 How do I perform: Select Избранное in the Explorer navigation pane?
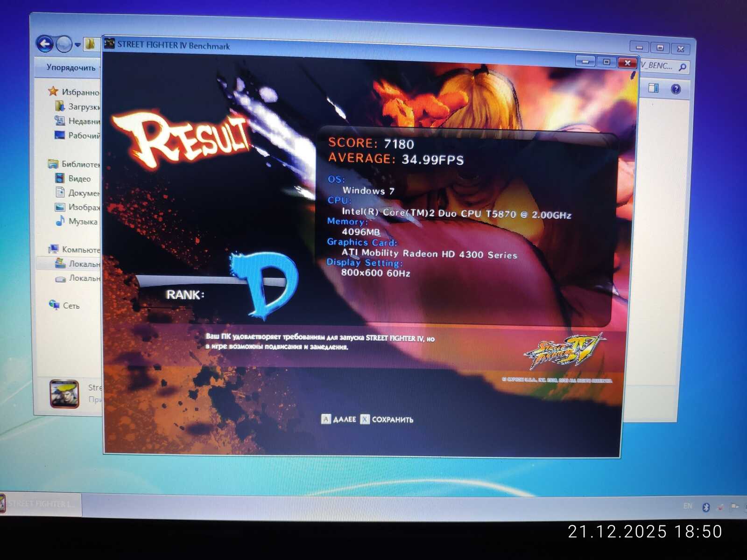(x=74, y=92)
